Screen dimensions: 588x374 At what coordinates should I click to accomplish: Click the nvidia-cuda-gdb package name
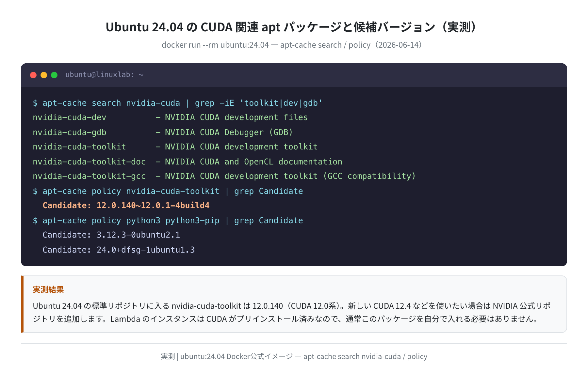point(70,132)
